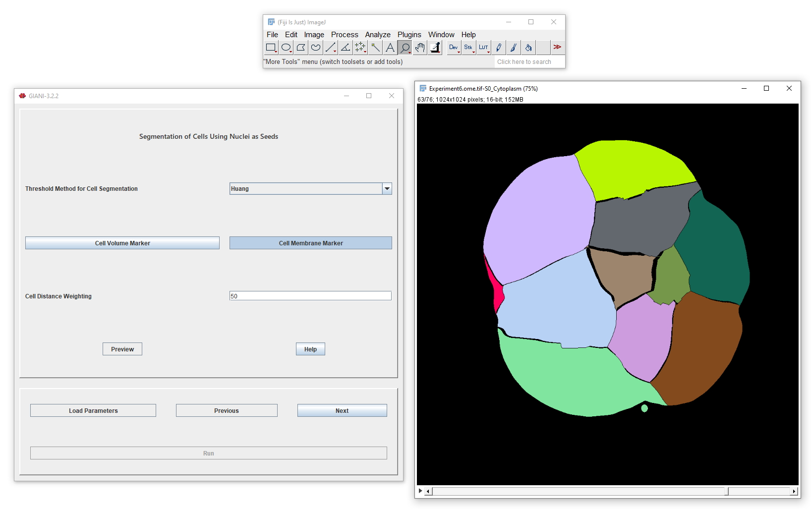Open the Analyze menu
This screenshot has height=511, width=812.
point(378,35)
